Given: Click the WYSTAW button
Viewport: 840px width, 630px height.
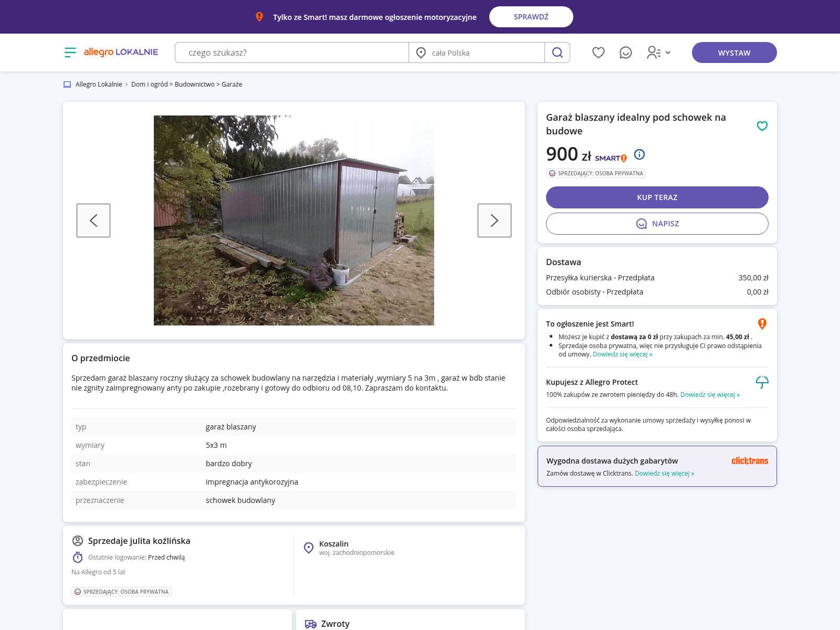Looking at the screenshot, I should pos(734,52).
